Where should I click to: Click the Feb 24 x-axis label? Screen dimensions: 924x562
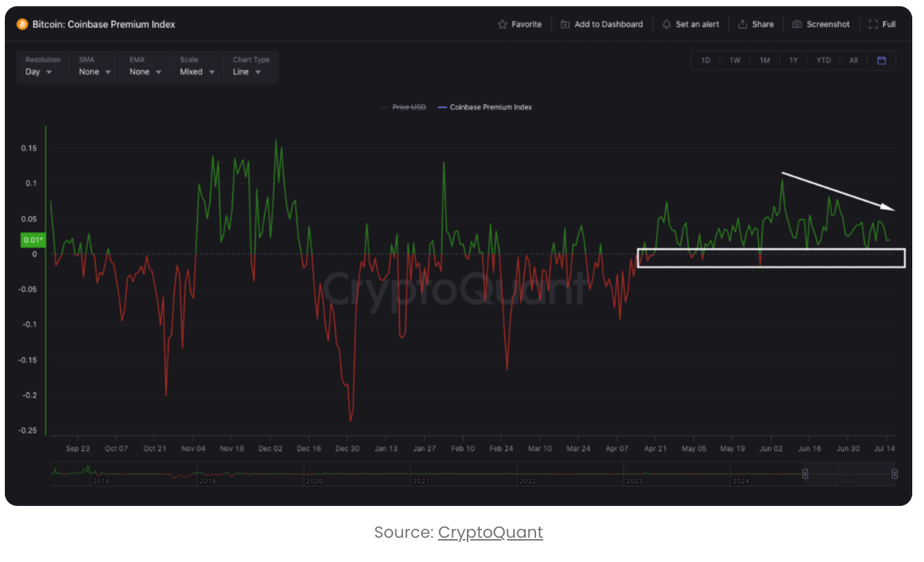click(x=501, y=448)
